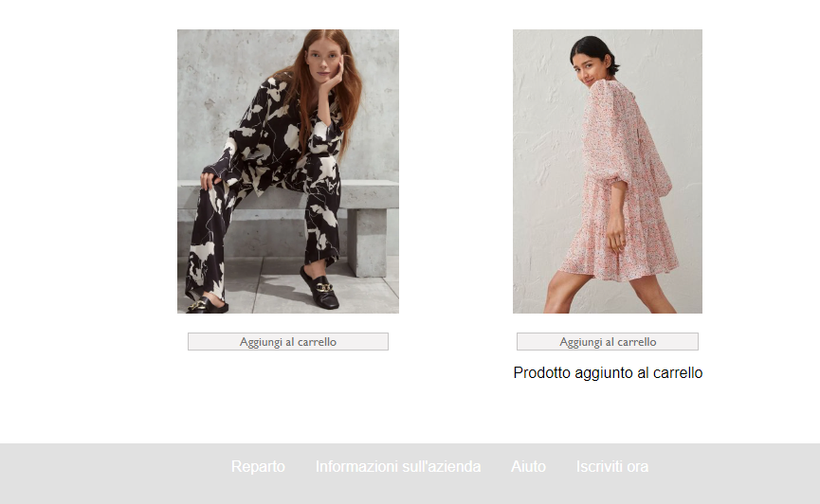Click the Prodotto aggiunto al carrello message
Viewport: 820px width, 504px height.
pos(608,372)
